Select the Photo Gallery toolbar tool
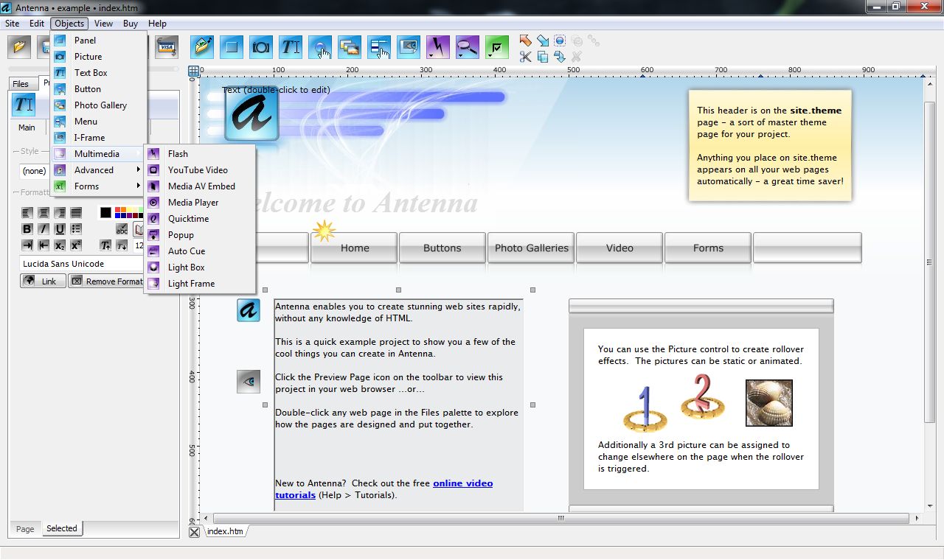This screenshot has width=944, height=560. tap(350, 47)
